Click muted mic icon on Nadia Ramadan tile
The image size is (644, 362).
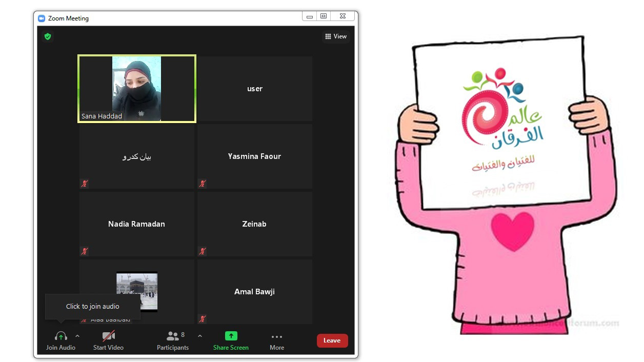tap(85, 251)
